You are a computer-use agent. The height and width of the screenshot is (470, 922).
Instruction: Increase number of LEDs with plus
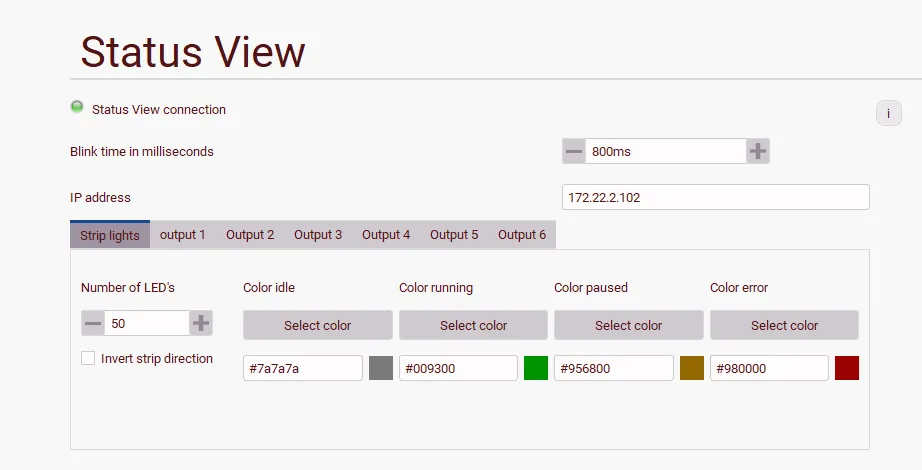pos(201,323)
